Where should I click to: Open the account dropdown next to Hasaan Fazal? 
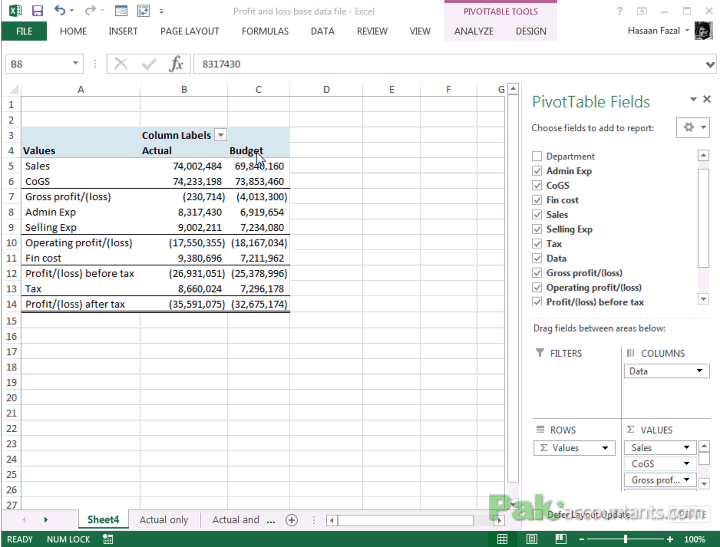tap(687, 30)
